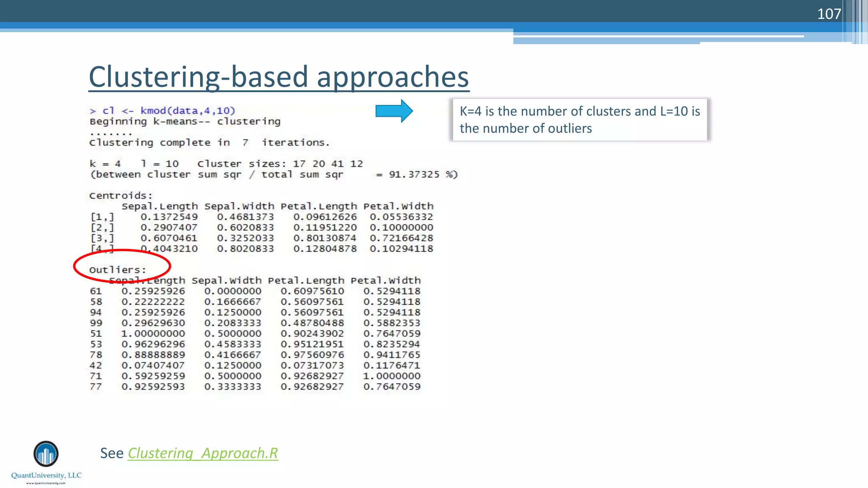Click the red circled Outliers label

point(117,270)
